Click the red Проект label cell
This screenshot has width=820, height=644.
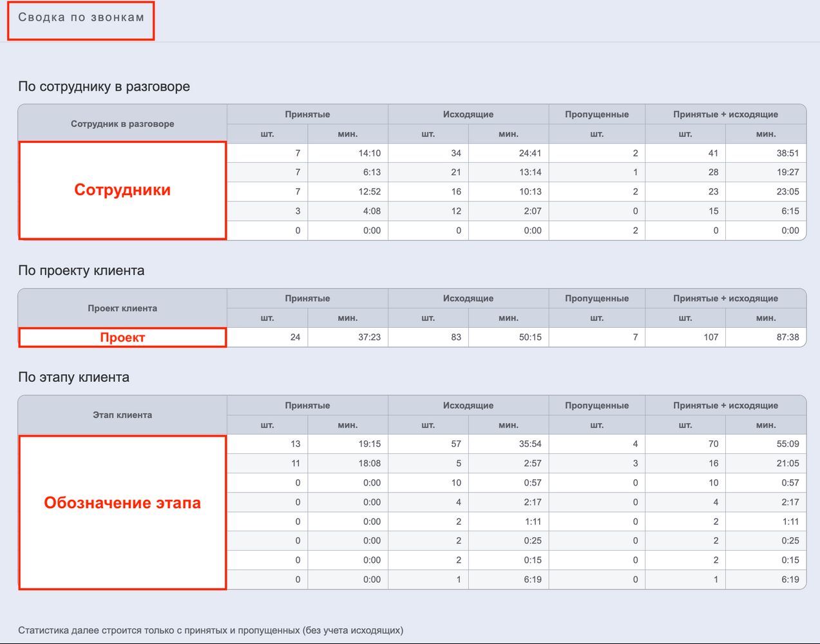(122, 337)
